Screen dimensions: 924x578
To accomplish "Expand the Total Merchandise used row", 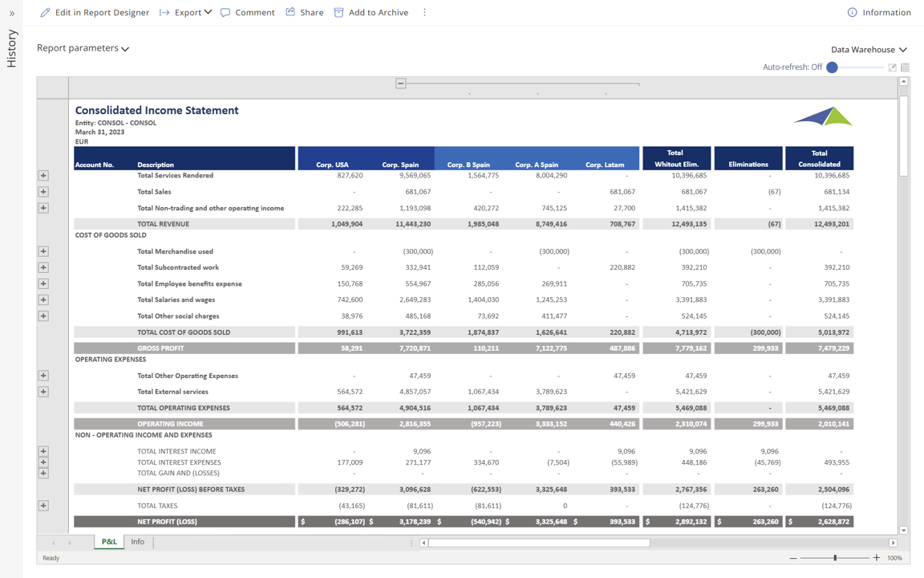I will 43,251.
